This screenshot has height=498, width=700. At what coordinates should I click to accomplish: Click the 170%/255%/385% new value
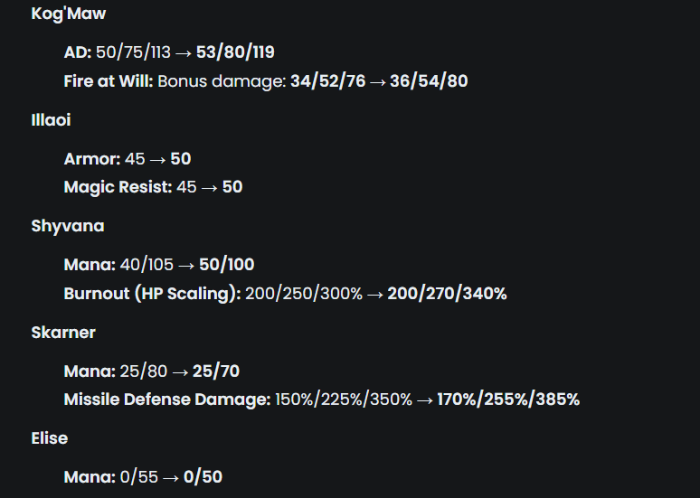[x=508, y=399]
